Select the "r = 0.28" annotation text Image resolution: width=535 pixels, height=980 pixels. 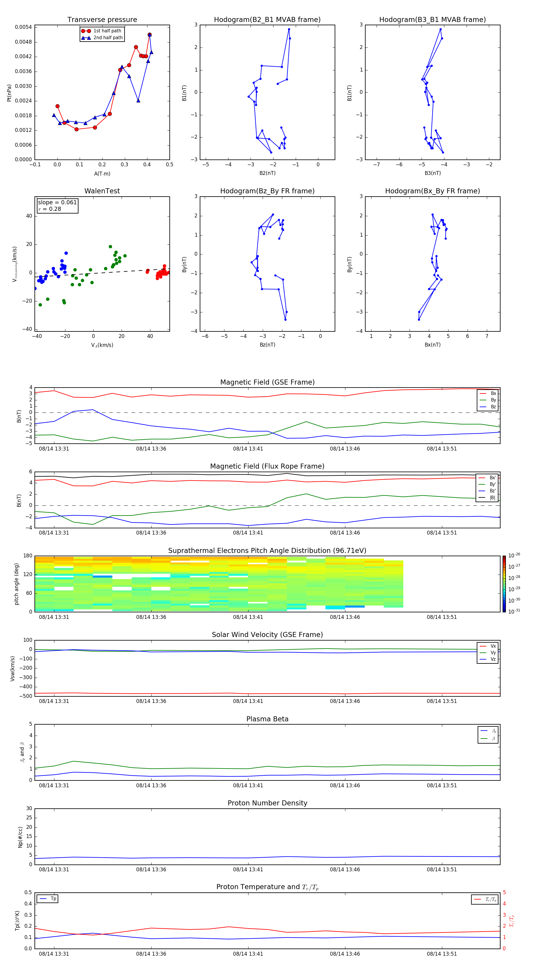[x=50, y=209]
